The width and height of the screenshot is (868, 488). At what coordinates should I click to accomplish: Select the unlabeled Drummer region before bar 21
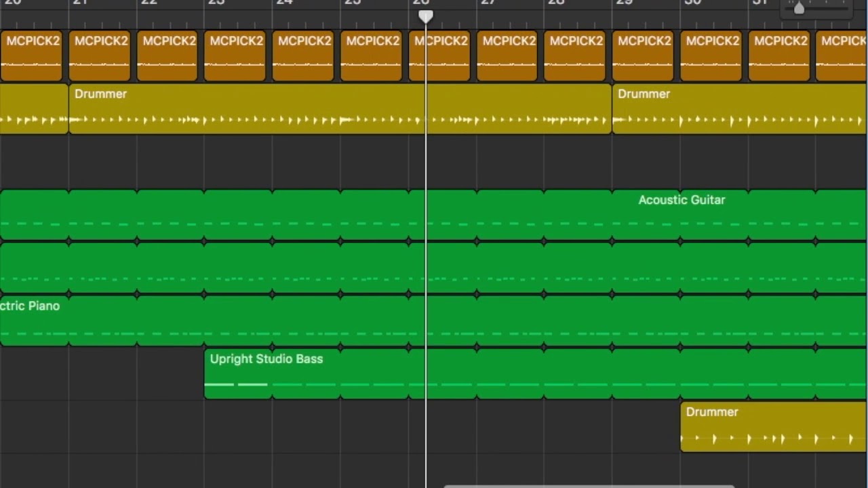click(x=34, y=108)
